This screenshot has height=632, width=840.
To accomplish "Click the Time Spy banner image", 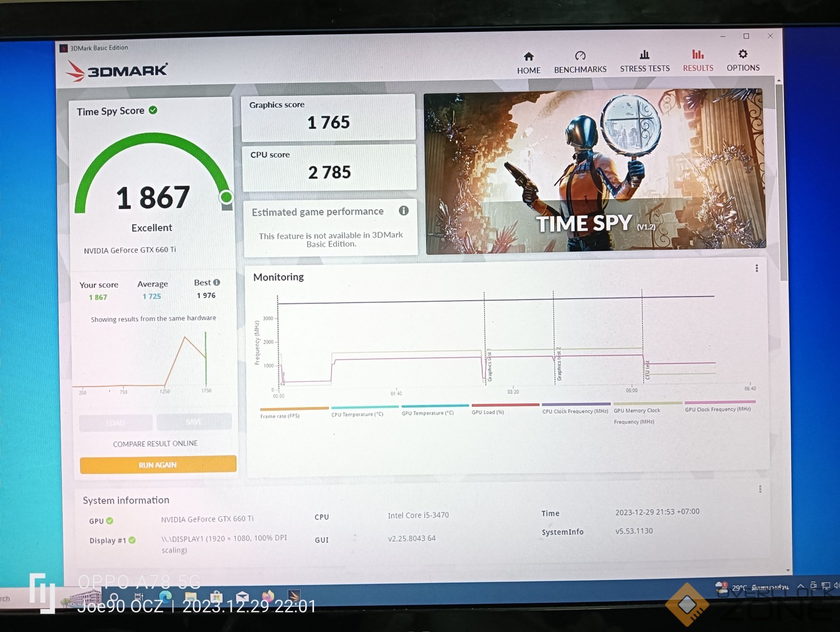I will [595, 171].
